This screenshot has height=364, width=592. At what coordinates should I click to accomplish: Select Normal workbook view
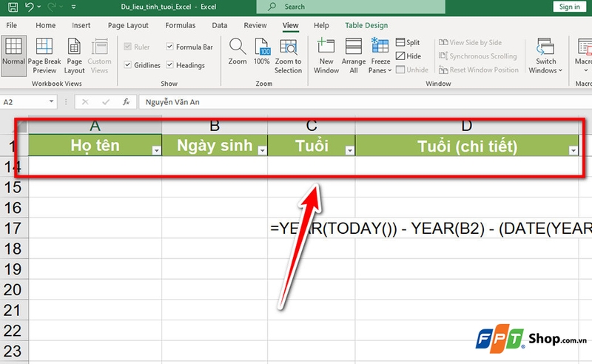[x=13, y=55]
